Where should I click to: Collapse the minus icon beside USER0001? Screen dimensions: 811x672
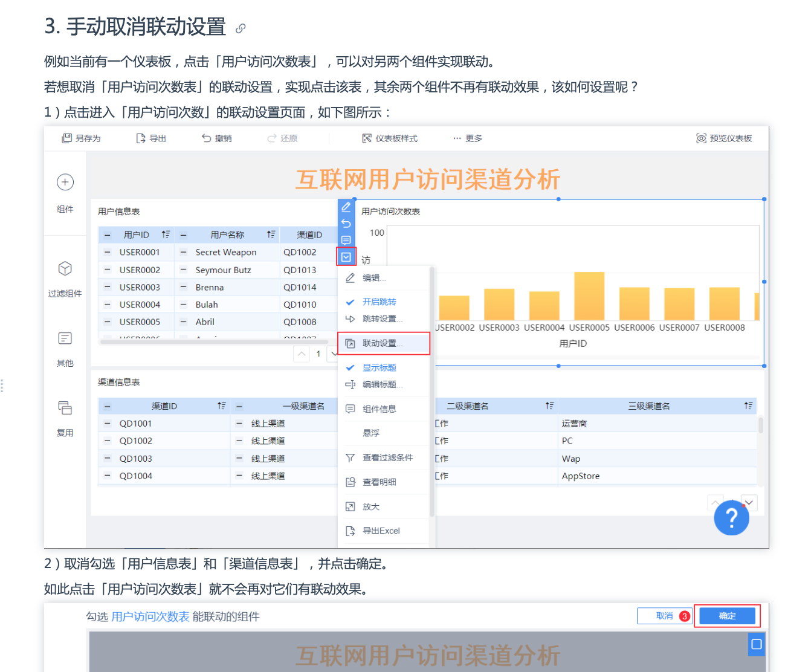(108, 252)
